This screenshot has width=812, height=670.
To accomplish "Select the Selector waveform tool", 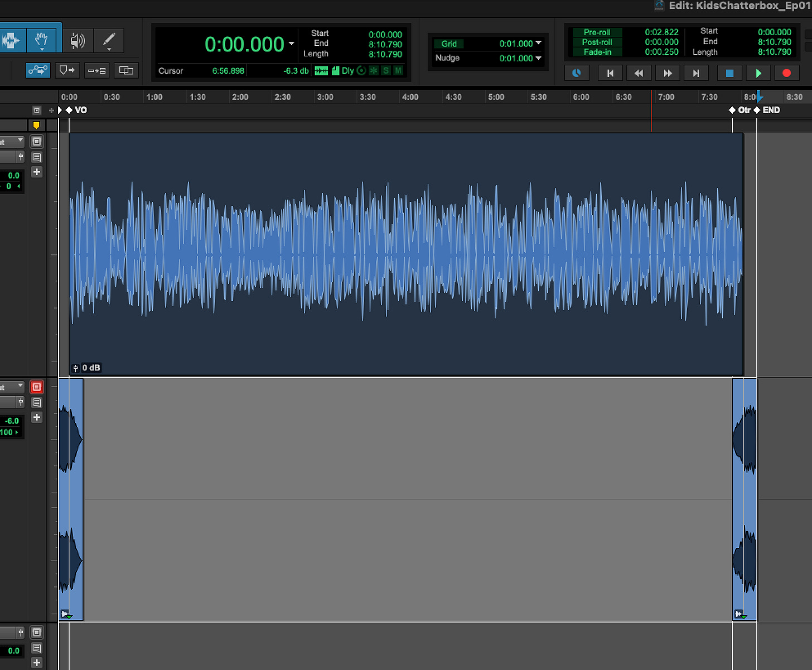I will [x=11, y=40].
